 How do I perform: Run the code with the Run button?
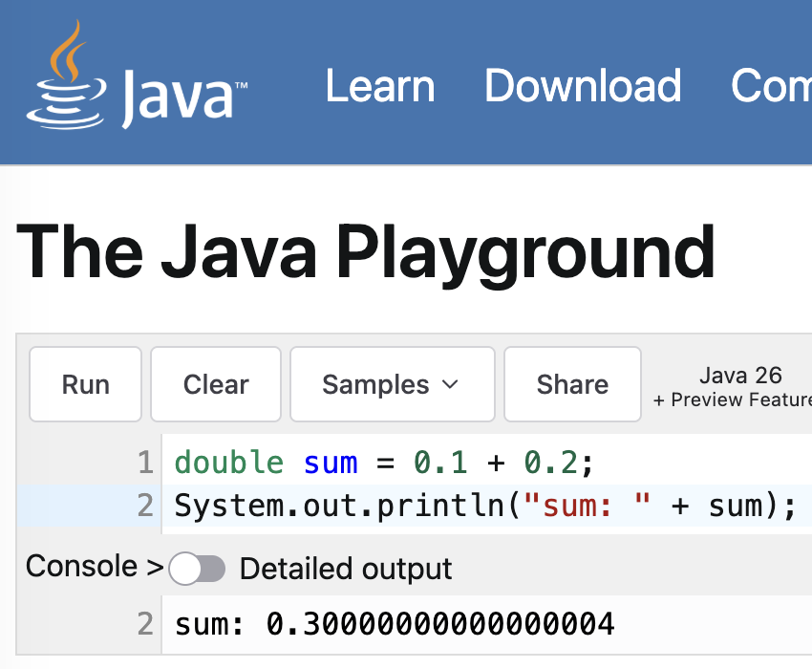(x=85, y=384)
